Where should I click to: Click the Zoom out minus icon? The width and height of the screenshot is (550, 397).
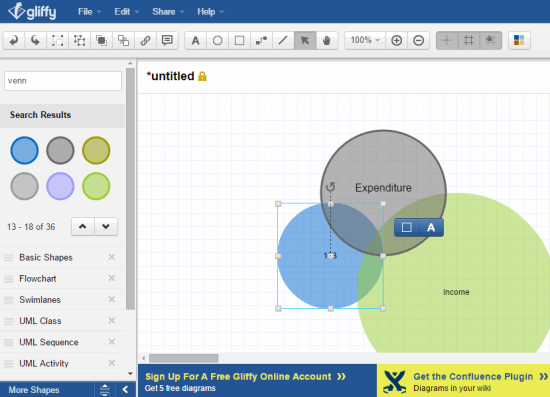418,41
